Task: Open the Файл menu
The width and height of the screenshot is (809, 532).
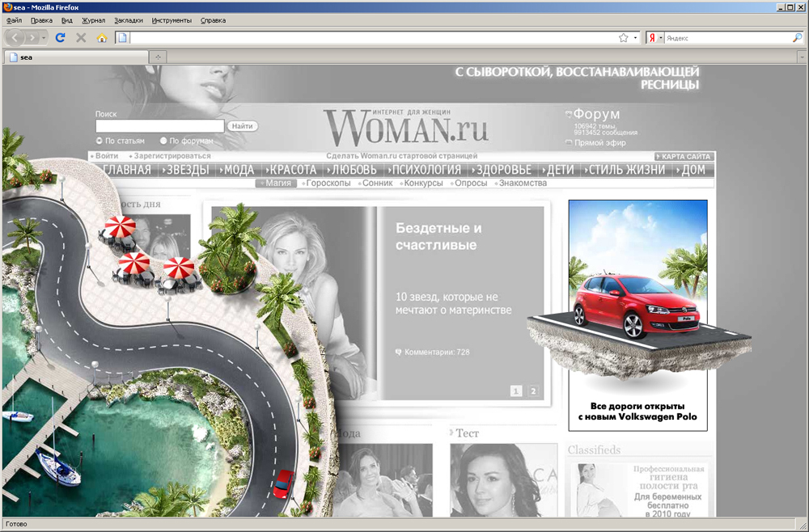Action: pos(14,21)
